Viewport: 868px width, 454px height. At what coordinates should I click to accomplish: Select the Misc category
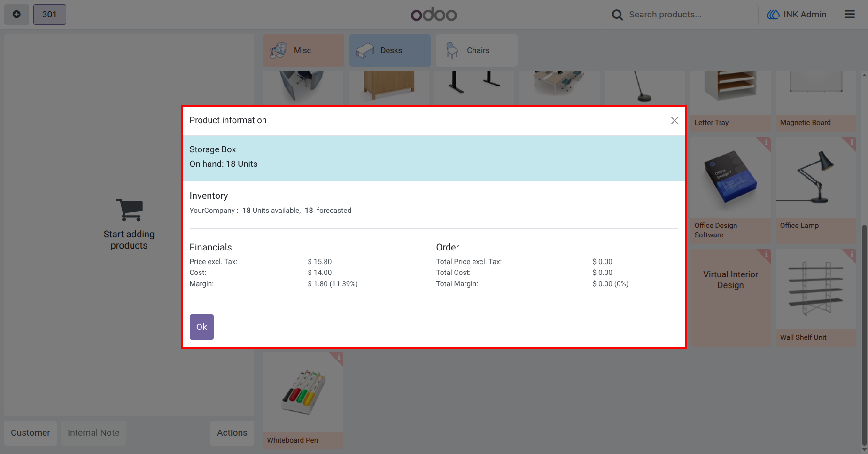click(303, 50)
